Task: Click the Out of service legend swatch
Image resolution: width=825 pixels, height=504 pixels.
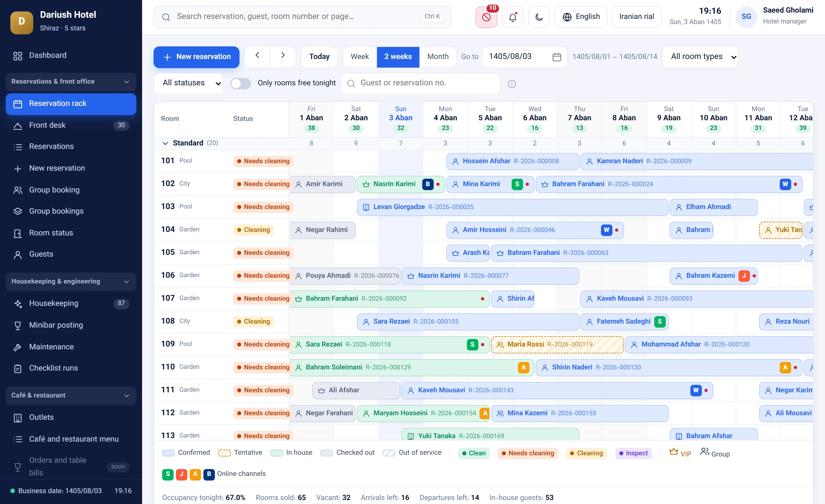Action: 389,453
